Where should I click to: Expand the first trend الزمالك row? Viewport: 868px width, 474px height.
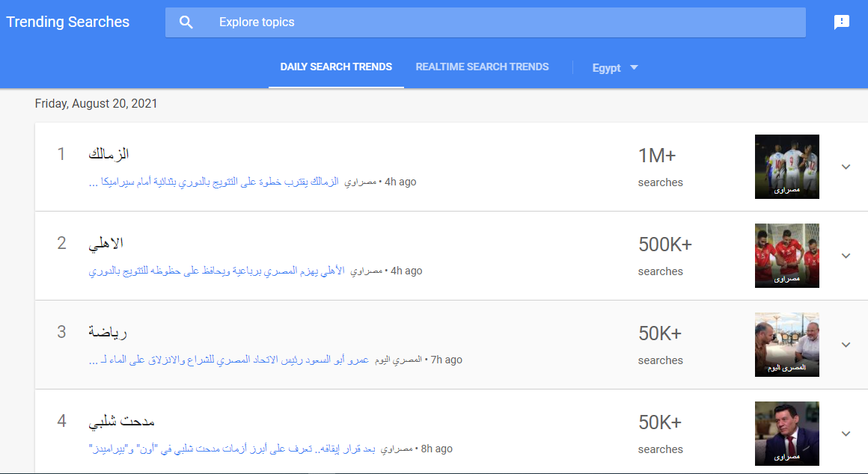coord(846,167)
